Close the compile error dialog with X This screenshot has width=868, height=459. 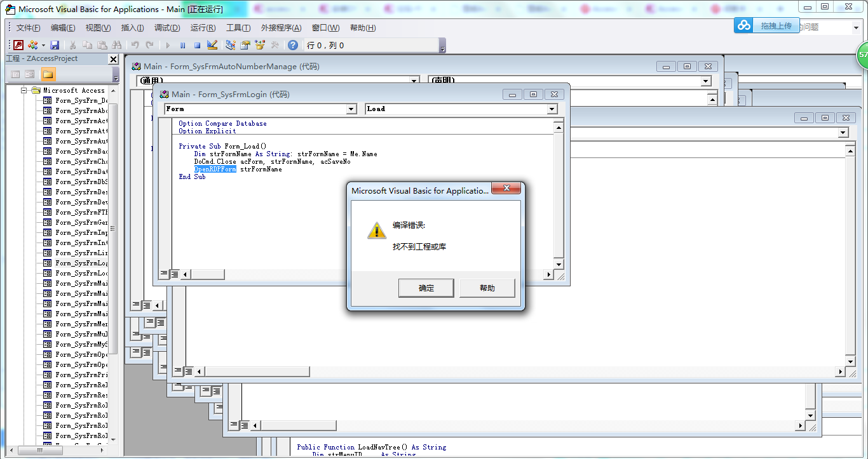pyautogui.click(x=507, y=189)
